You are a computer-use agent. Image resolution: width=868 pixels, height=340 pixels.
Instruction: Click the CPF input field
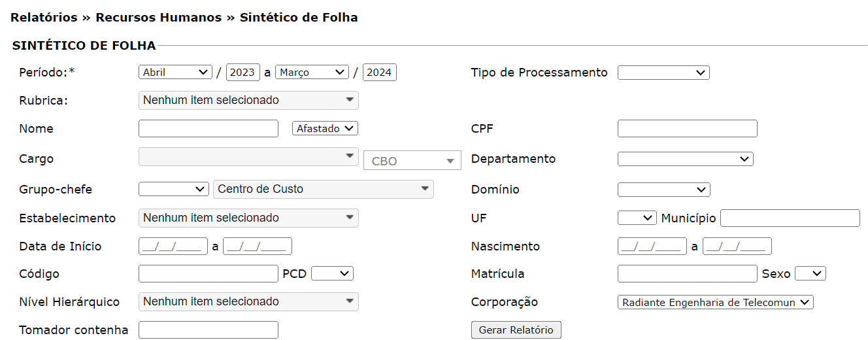tap(687, 129)
